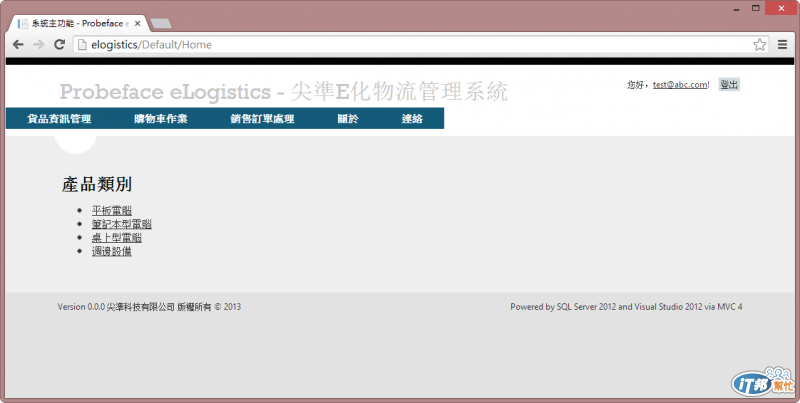Reload the page with refresh icon
This screenshot has height=403, width=800.
tap(60, 44)
